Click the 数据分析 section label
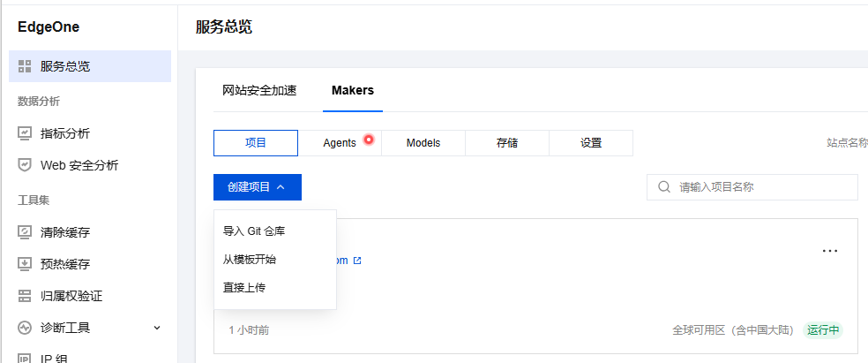 click(39, 101)
